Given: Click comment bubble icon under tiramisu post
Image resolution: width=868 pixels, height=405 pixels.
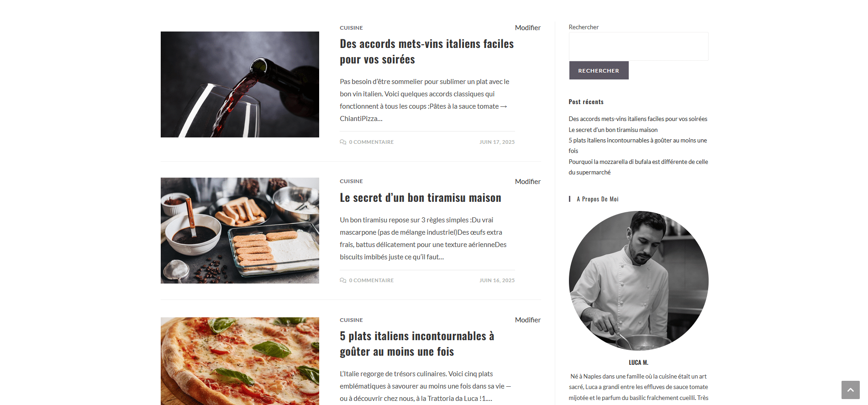Looking at the screenshot, I should click(343, 280).
